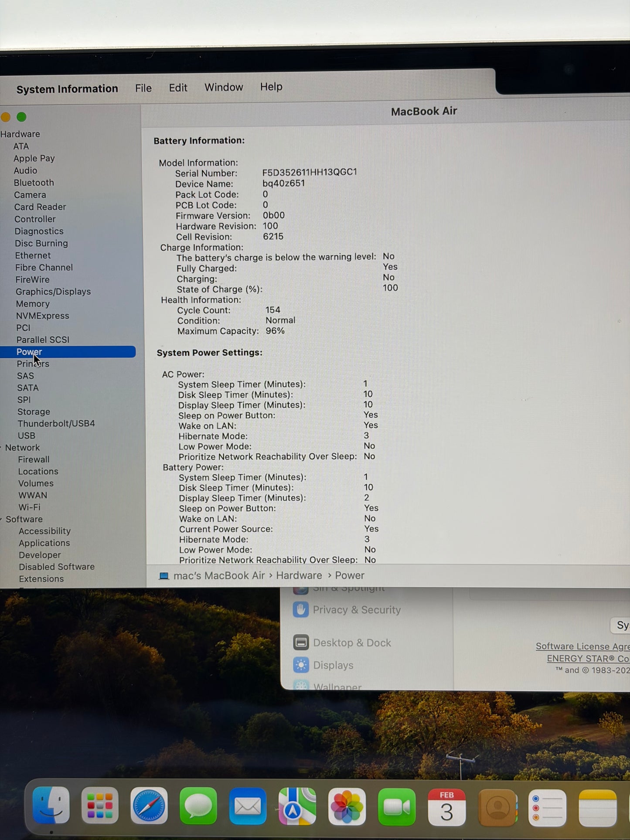Select Wi-Fi under Network
The height and width of the screenshot is (840, 630).
[29, 507]
